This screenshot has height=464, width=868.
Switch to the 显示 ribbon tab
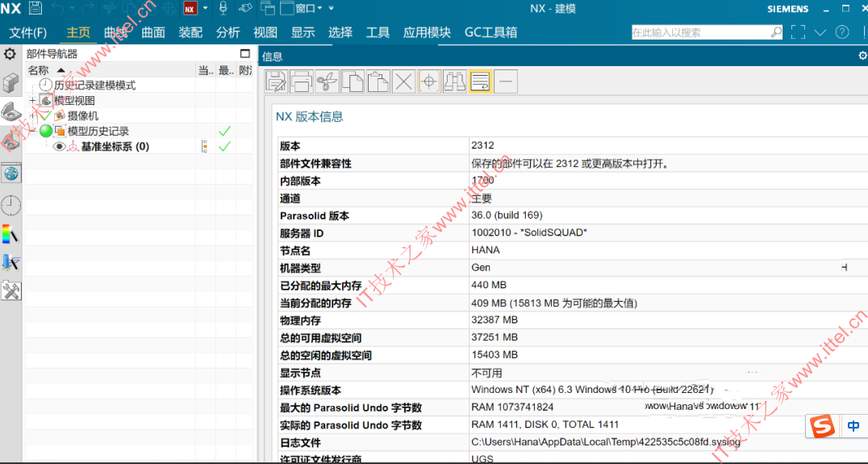303,32
